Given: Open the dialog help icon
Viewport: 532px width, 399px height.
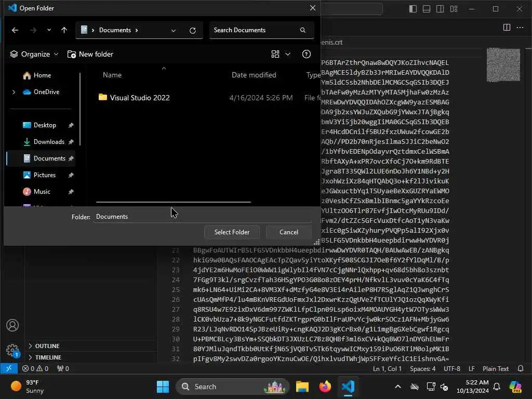Looking at the screenshot, I should tap(307, 54).
